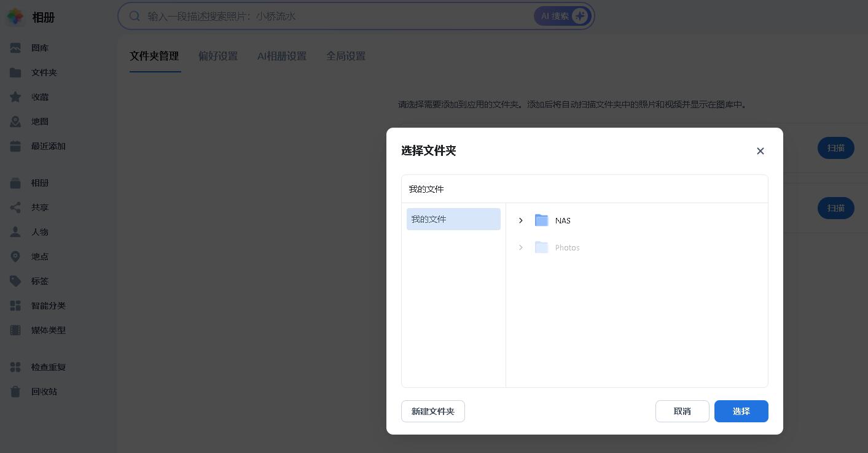Image resolution: width=868 pixels, height=453 pixels.
Task: Open the 媒体类型 (Media Types) section
Action: point(49,330)
